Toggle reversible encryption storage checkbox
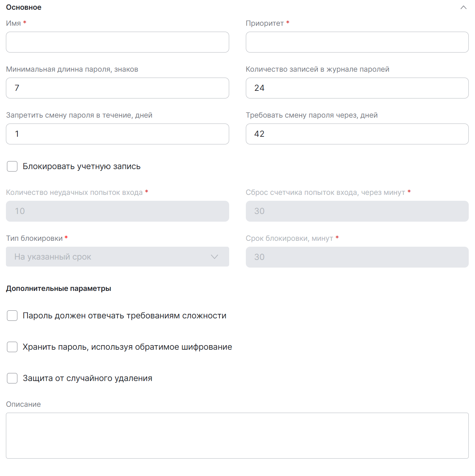The width and height of the screenshot is (475, 476). pos(12,347)
